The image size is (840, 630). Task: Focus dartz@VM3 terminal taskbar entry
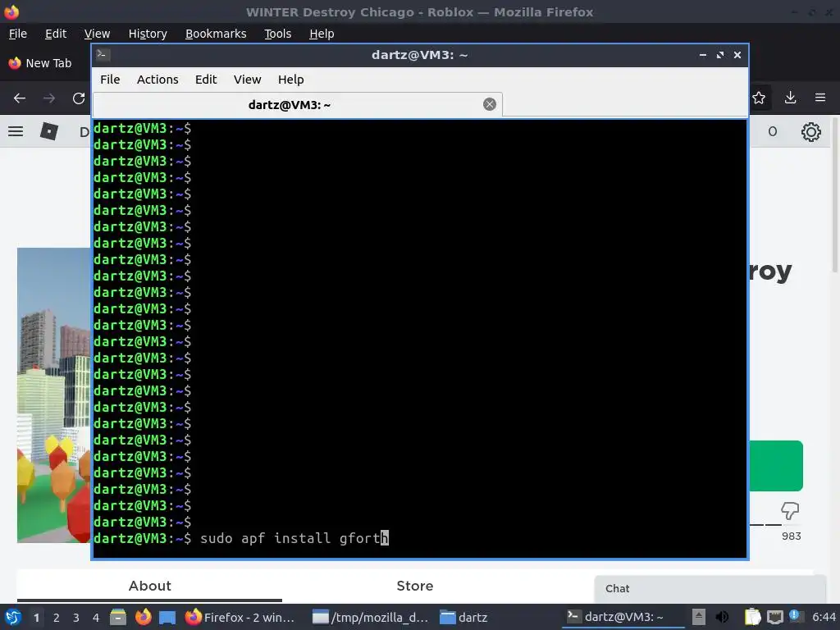tap(623, 617)
